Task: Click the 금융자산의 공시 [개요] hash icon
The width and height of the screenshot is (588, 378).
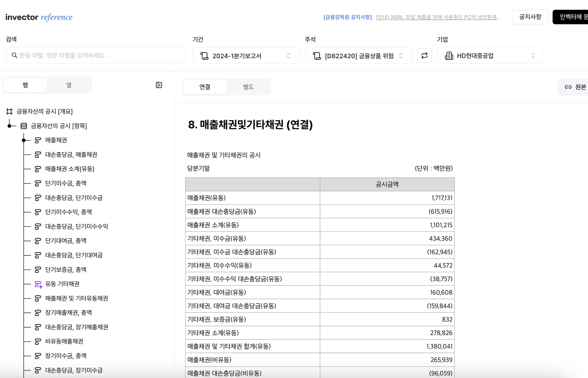Action: click(x=9, y=111)
